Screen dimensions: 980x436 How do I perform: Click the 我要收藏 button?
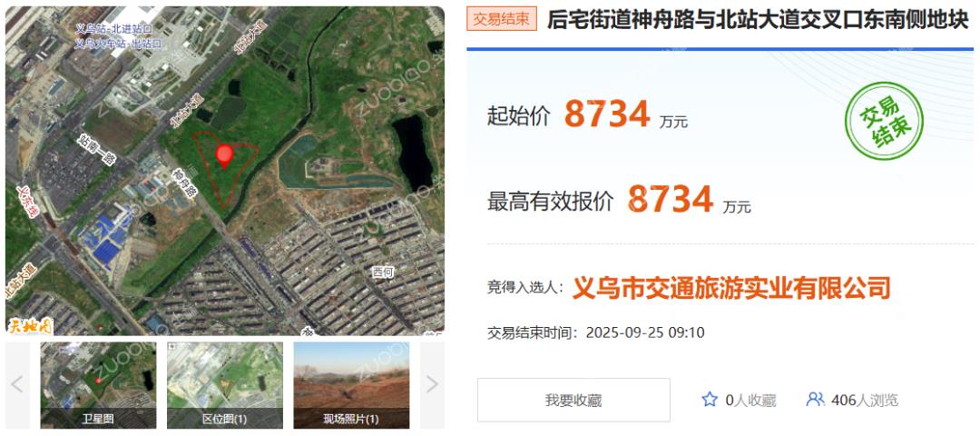[573, 400]
